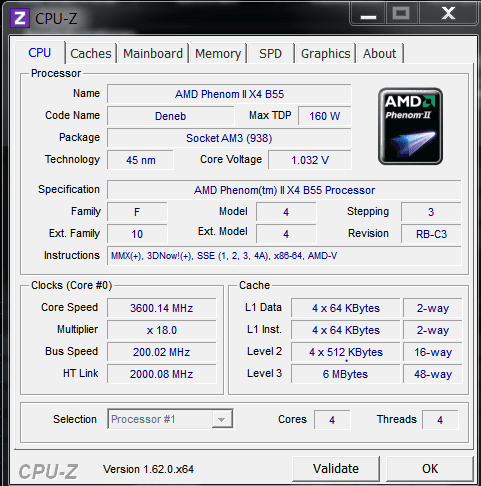Click the Threads count value
This screenshot has width=481, height=486.
coord(440,420)
